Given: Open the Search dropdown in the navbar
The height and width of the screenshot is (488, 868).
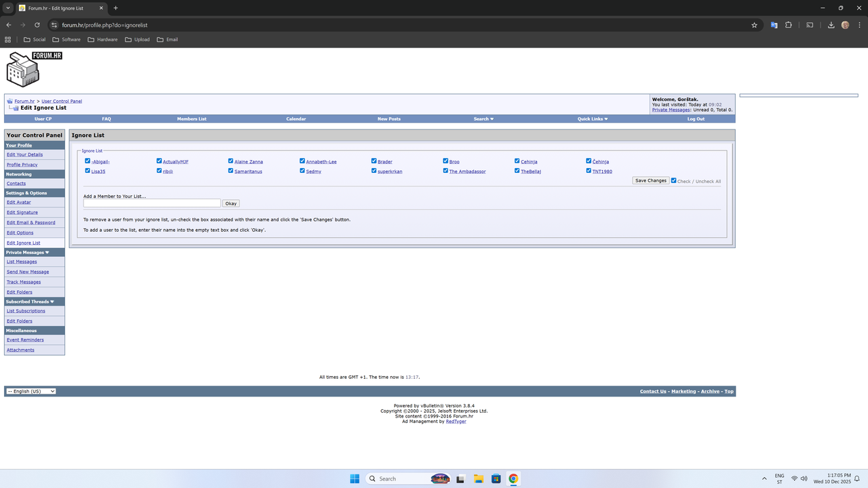Looking at the screenshot, I should point(484,119).
